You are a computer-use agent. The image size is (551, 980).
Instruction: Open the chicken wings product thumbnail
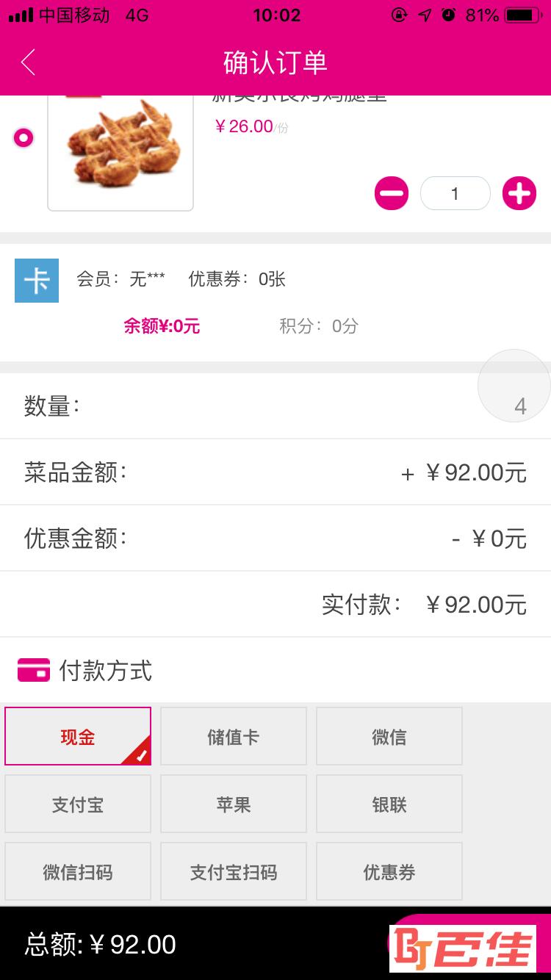click(x=120, y=152)
